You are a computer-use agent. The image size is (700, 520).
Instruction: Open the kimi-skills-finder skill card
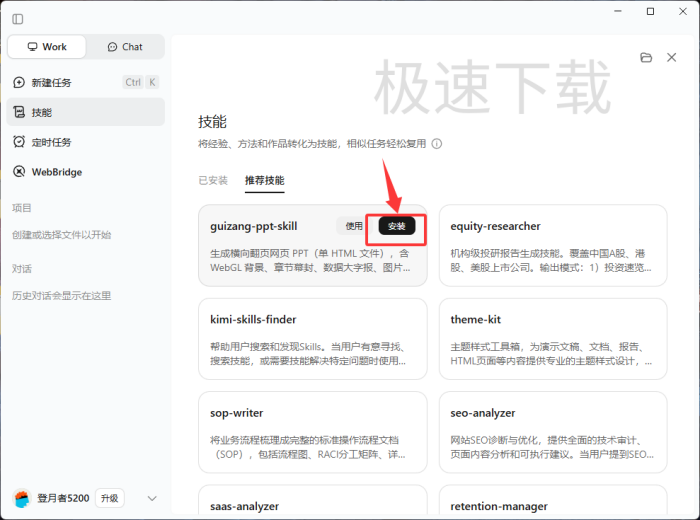coord(312,339)
